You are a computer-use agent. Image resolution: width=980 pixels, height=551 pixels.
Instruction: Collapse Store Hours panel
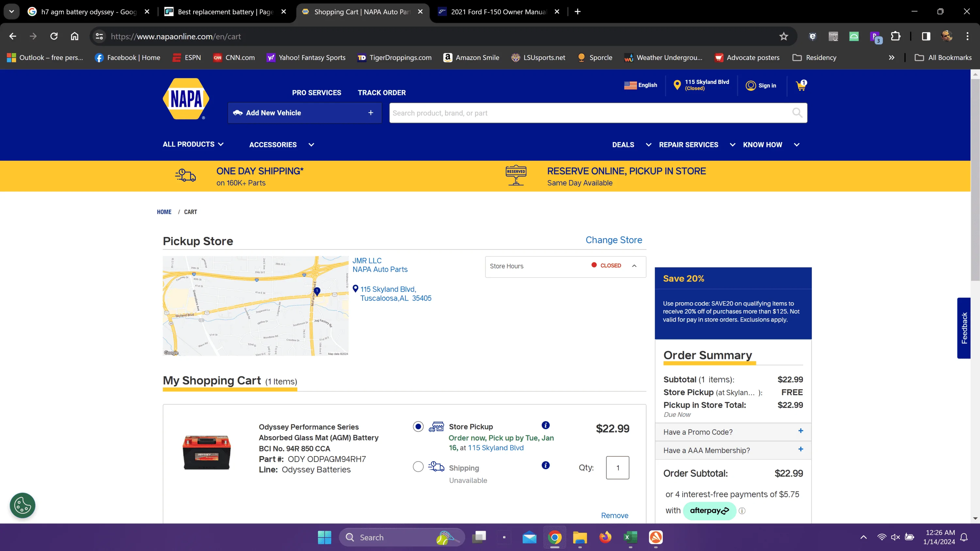pos(634,266)
